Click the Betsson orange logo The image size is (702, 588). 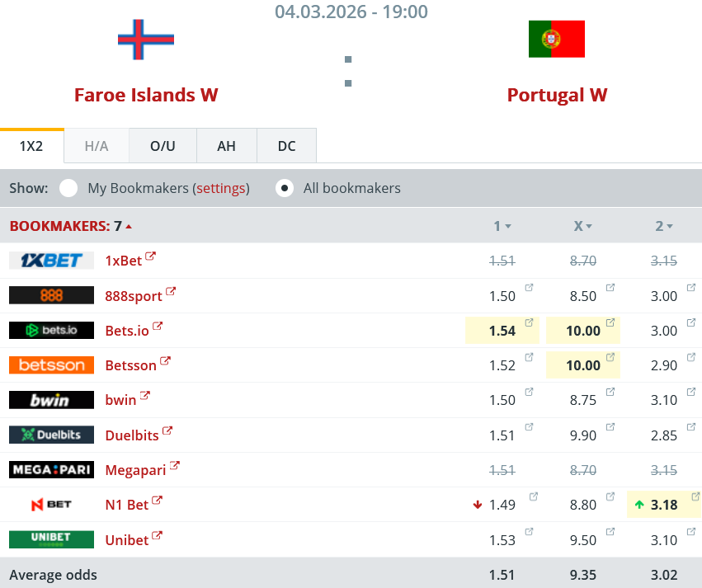(50, 365)
